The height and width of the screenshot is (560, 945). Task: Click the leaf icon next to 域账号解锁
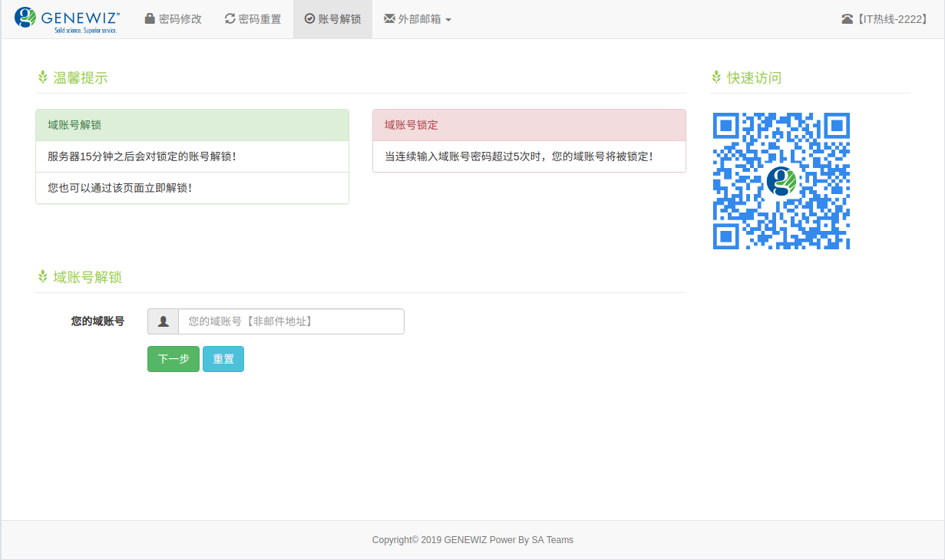[42, 276]
